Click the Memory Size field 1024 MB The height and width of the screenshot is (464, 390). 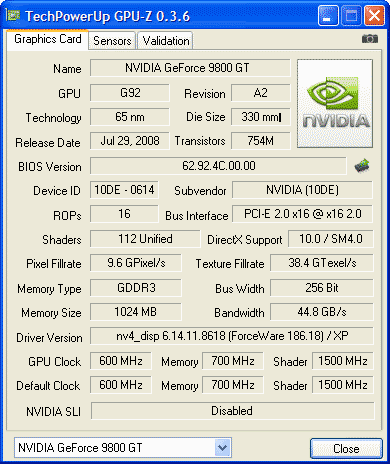[136, 312]
